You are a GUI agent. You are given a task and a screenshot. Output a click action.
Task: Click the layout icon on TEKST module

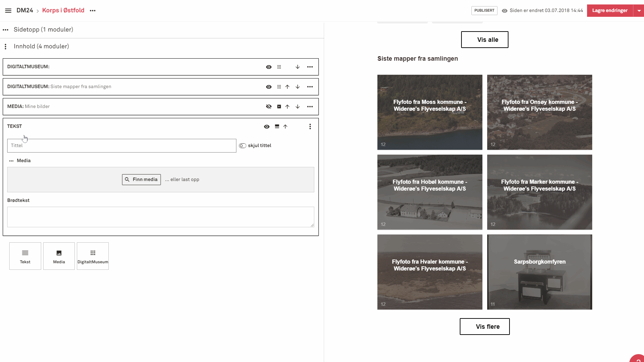[x=277, y=126]
